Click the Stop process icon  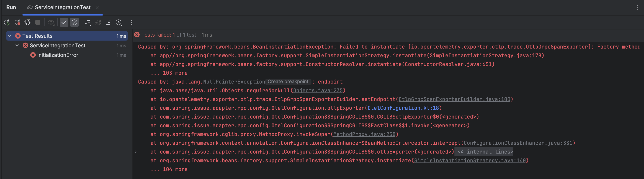[38, 22]
